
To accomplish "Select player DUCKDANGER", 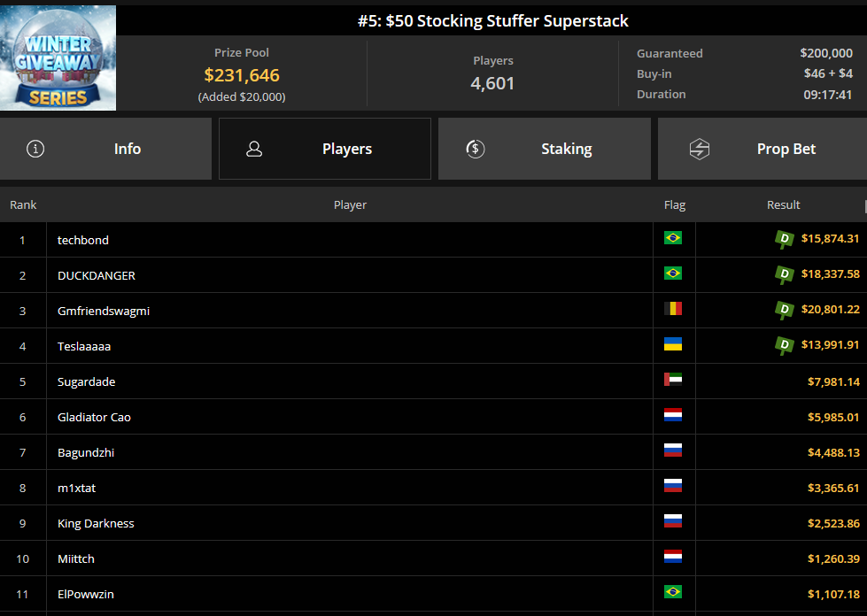I will point(97,275).
